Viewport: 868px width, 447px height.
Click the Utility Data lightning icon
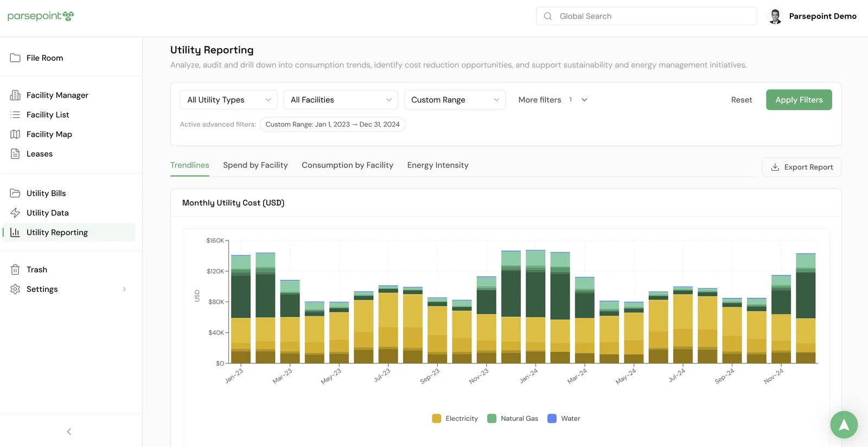coord(15,213)
